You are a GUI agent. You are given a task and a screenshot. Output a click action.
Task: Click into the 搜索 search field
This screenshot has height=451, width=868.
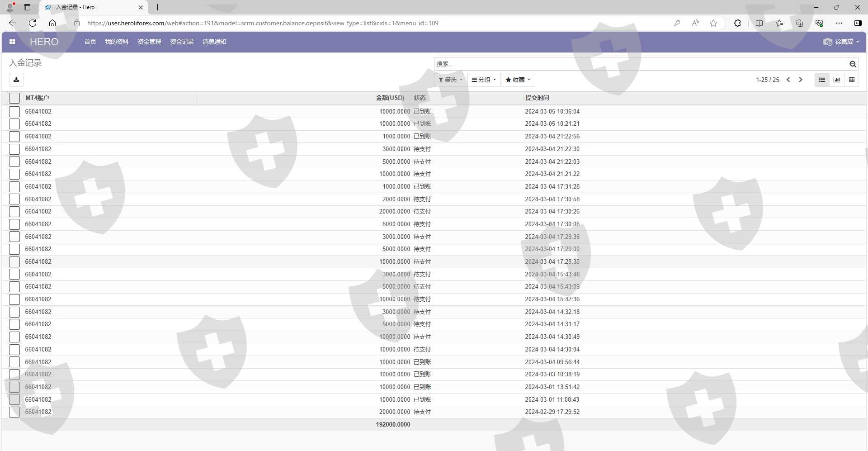[x=640, y=64]
